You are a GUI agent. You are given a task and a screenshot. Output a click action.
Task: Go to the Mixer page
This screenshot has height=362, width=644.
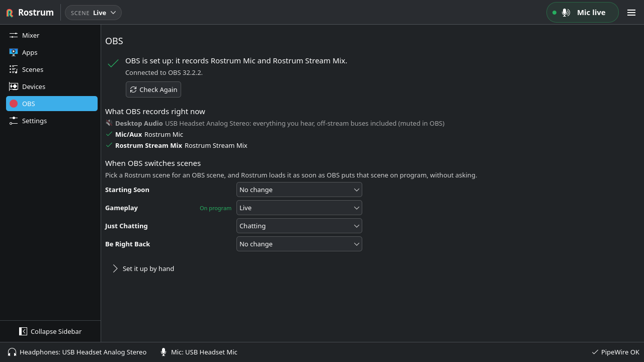[x=52, y=35]
